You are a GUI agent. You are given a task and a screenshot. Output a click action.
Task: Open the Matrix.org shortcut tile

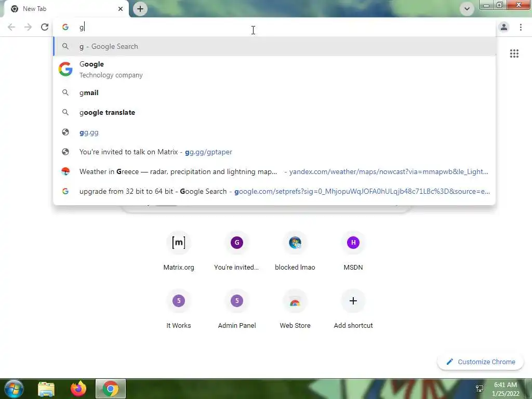179,251
